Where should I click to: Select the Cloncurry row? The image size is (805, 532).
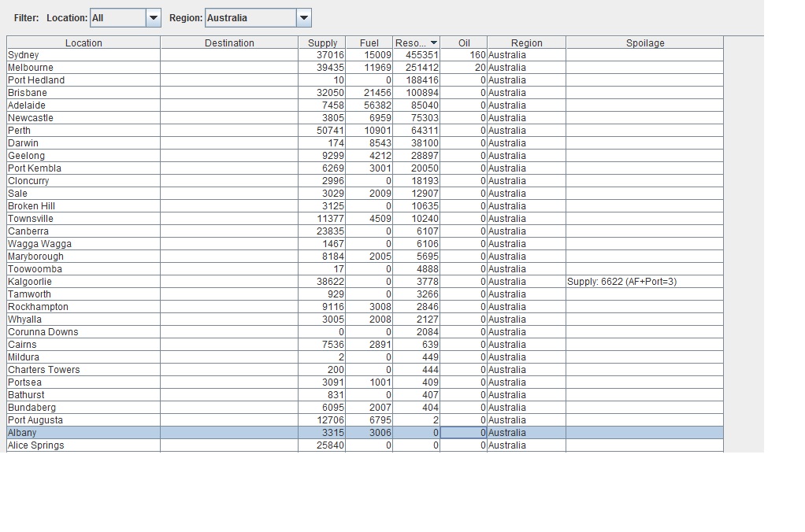365,180
